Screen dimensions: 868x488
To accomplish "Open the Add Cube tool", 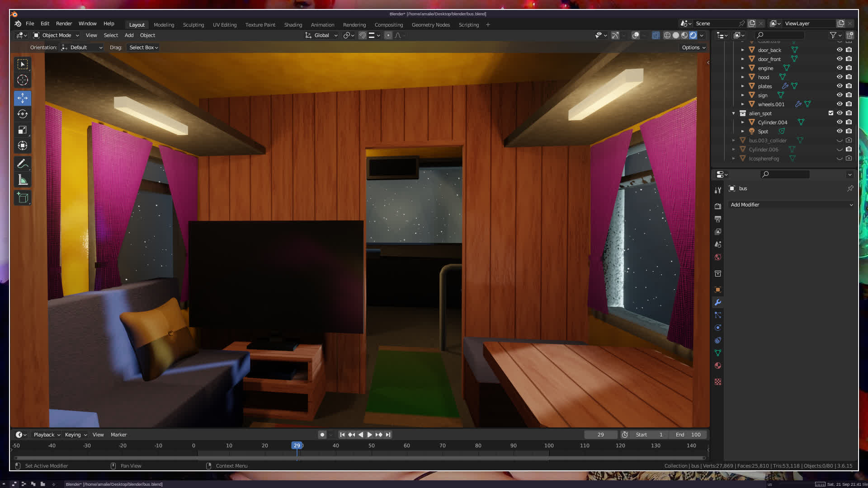I will [23, 198].
